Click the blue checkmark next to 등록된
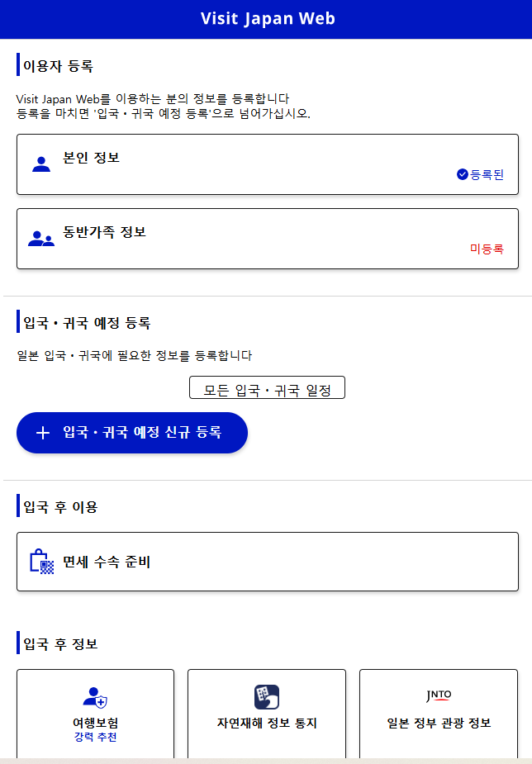This screenshot has width=532, height=764. 463,174
